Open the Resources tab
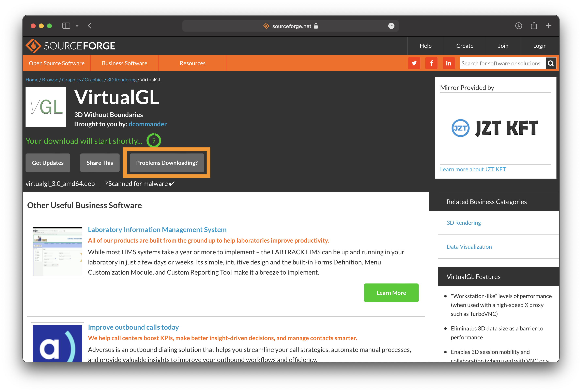 193,63
